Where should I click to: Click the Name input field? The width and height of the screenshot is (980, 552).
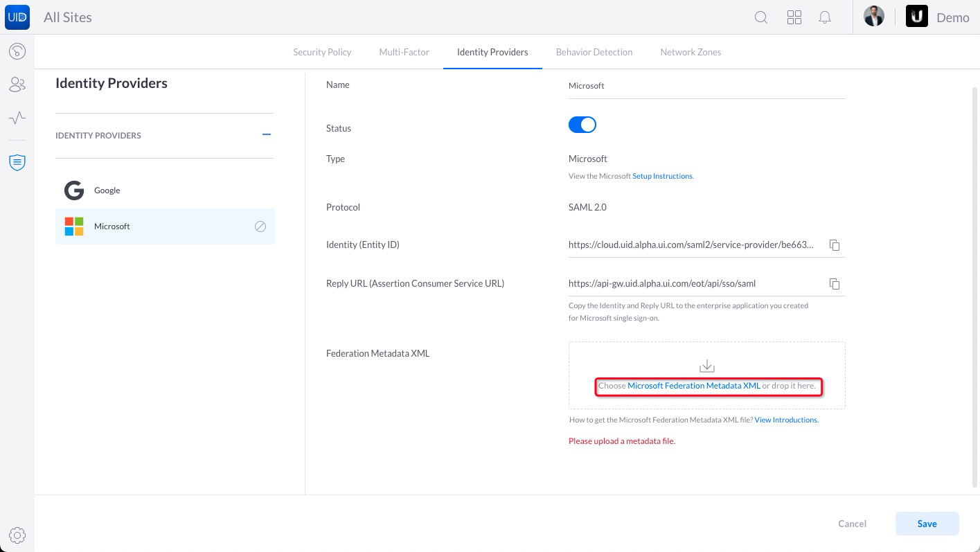tap(706, 86)
